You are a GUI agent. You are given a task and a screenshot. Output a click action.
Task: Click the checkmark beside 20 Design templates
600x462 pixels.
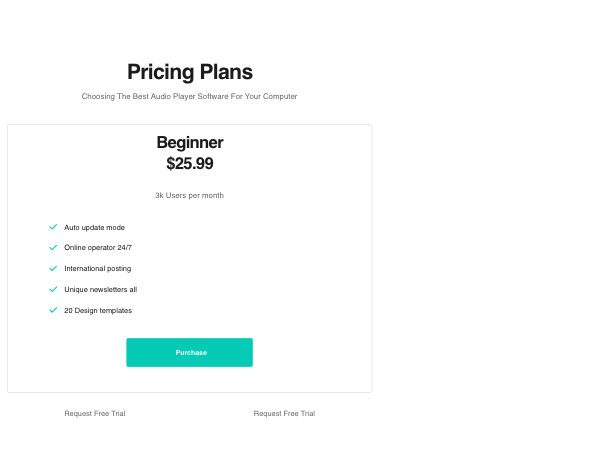click(x=53, y=310)
